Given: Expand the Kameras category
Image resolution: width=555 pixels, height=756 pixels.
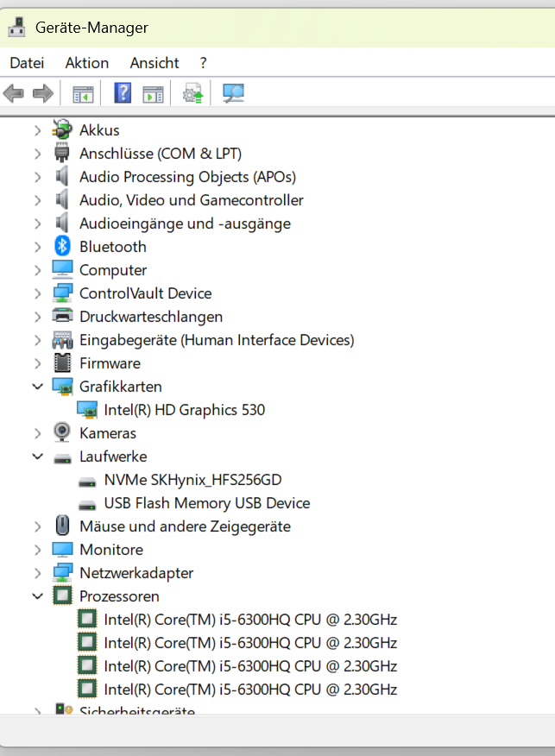Looking at the screenshot, I should pyautogui.click(x=38, y=433).
